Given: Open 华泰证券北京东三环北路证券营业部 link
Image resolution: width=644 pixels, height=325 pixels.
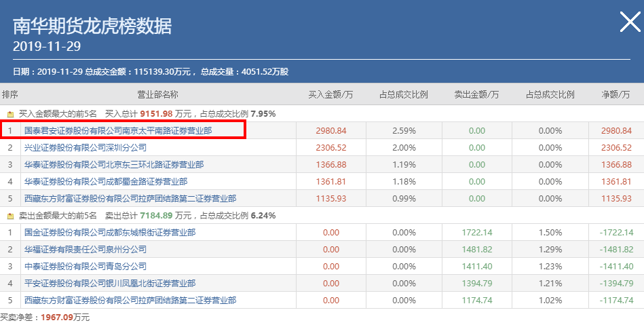Looking at the screenshot, I should pyautogui.click(x=114, y=165).
